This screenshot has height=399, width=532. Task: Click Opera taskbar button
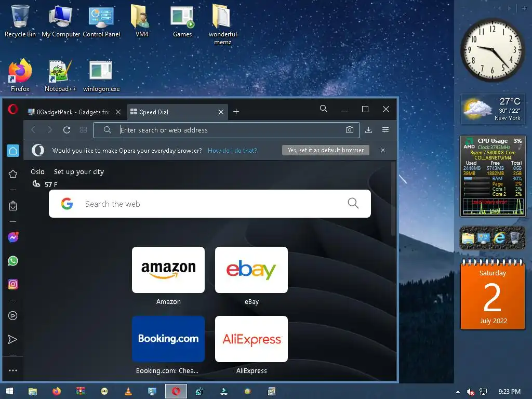[176, 391]
